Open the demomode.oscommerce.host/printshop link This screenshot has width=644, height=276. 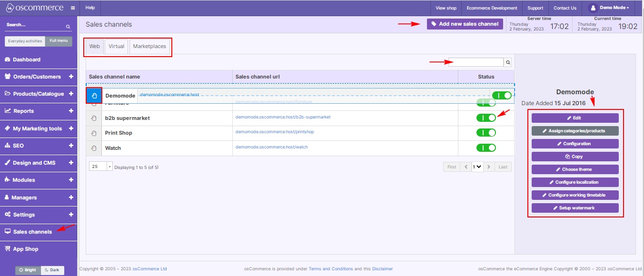(x=275, y=132)
